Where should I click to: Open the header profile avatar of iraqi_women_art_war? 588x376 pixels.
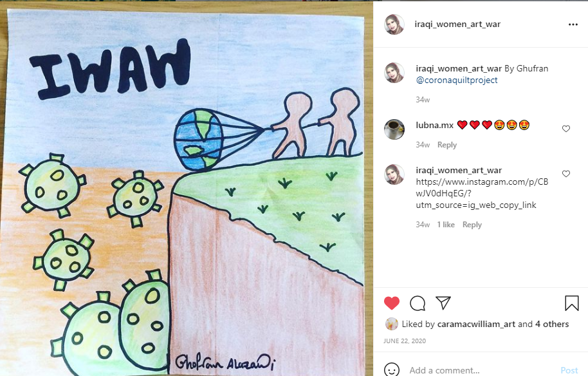pyautogui.click(x=394, y=24)
